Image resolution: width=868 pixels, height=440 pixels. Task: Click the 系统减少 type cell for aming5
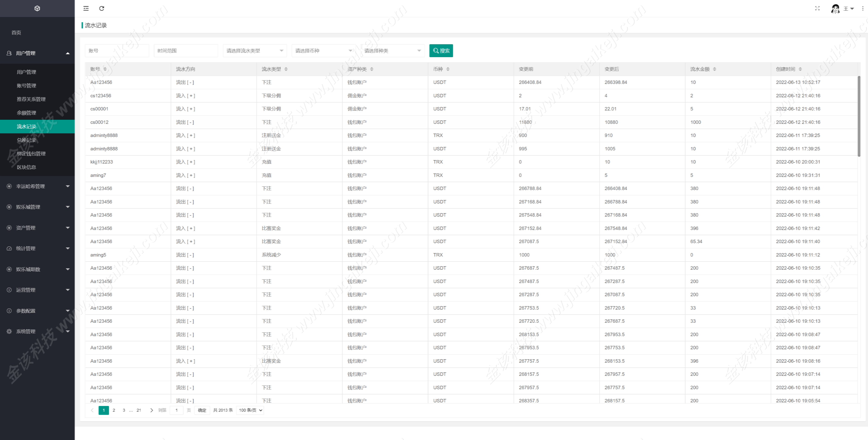coord(271,255)
